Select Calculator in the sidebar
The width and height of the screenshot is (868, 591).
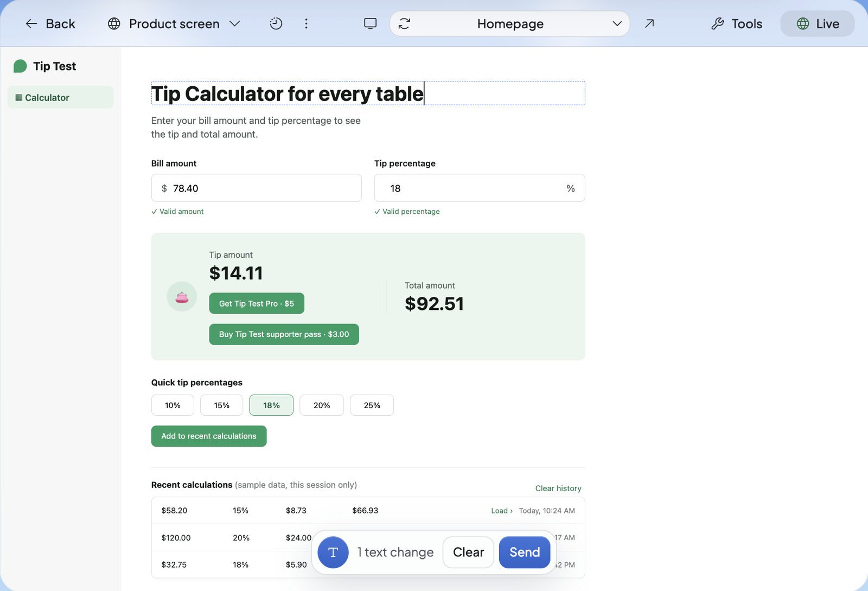coord(61,98)
